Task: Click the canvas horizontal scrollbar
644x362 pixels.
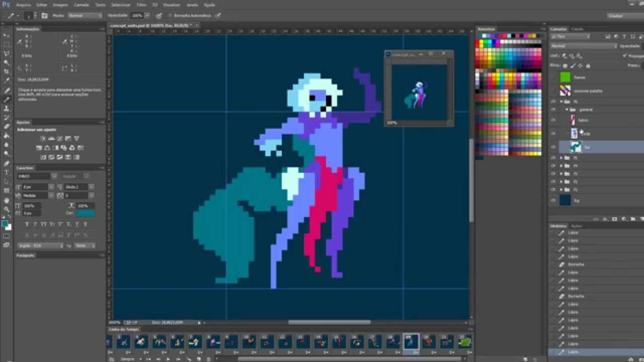Action: pos(329,323)
